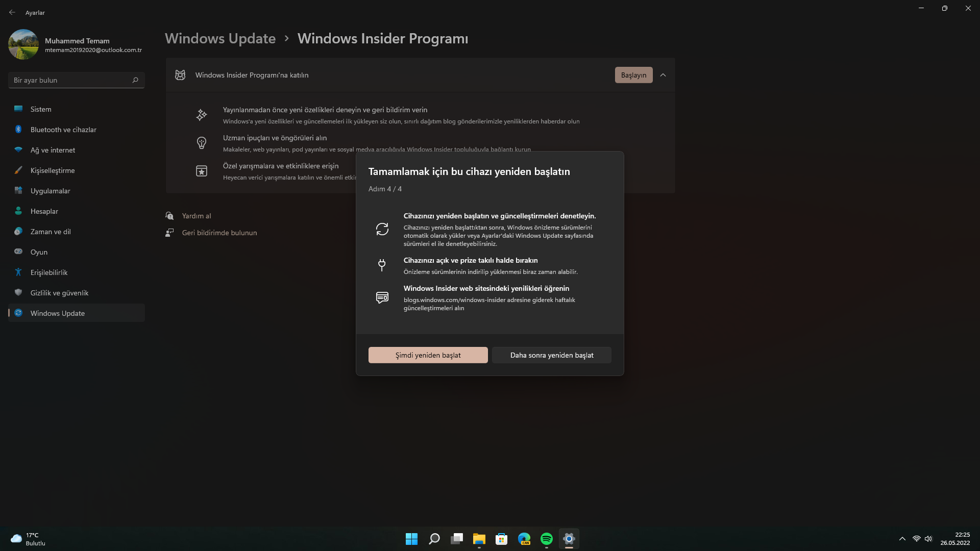Image resolution: width=980 pixels, height=551 pixels.
Task: Open the Yardım al link
Action: [197, 216]
